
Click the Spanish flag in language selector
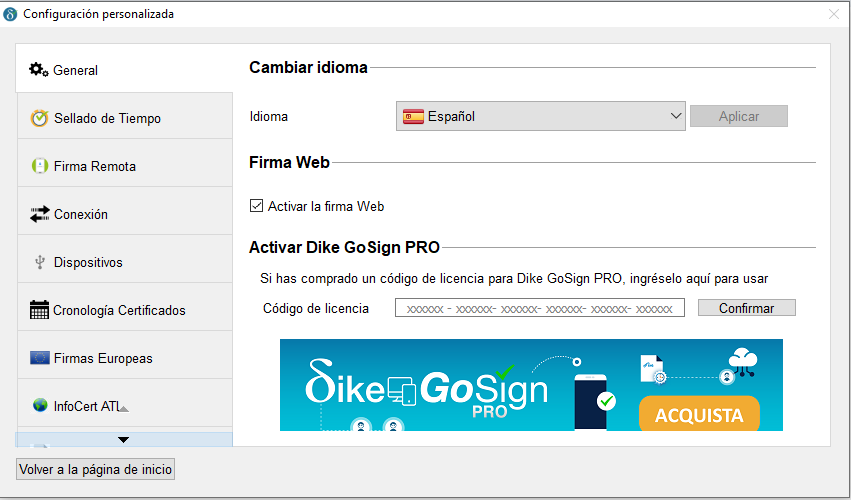pyautogui.click(x=413, y=116)
